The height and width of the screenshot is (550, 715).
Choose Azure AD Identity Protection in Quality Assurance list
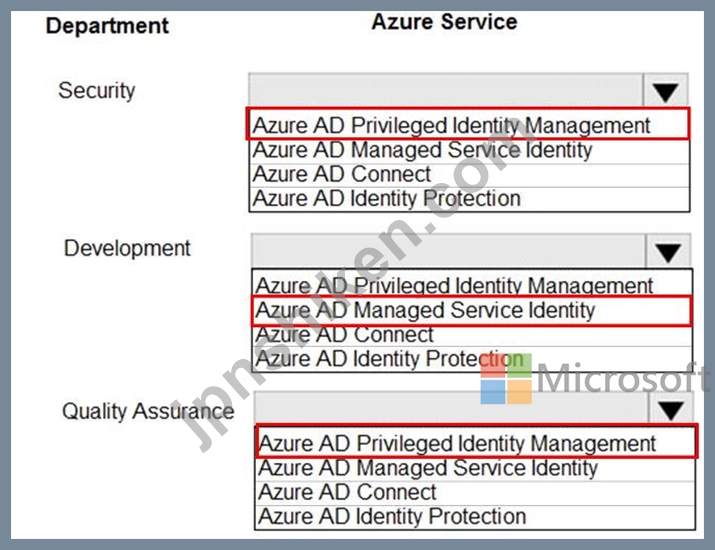(x=475, y=517)
